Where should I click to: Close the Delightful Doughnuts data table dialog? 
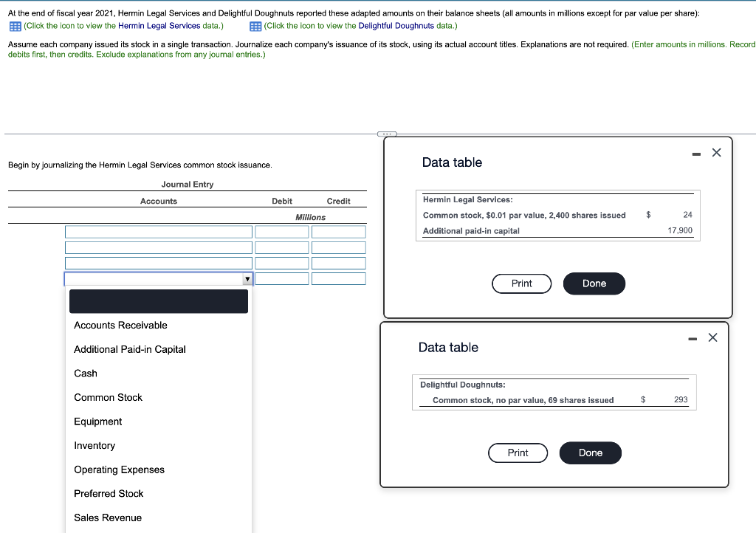[712, 337]
